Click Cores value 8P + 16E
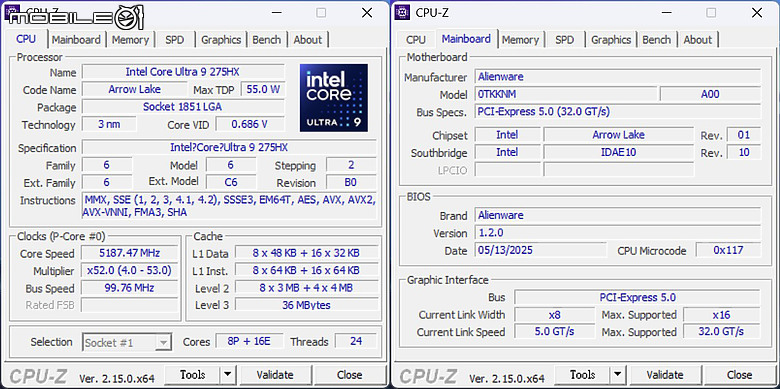The height and width of the screenshot is (389, 780). [x=249, y=341]
